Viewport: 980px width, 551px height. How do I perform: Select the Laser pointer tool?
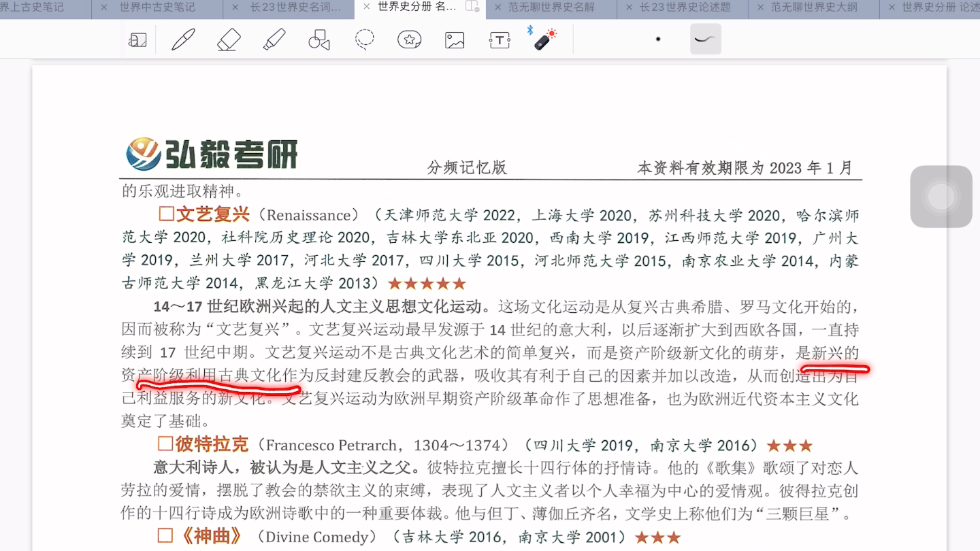click(544, 38)
